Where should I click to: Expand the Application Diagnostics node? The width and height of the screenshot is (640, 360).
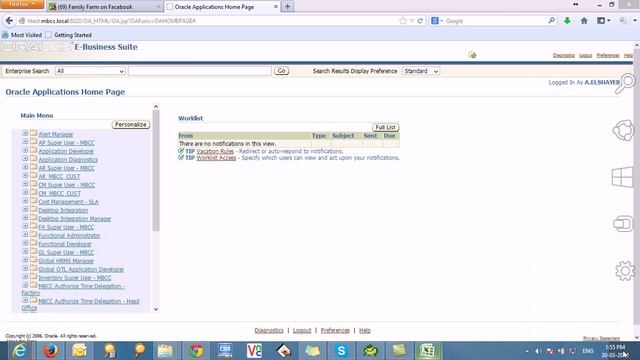point(25,158)
